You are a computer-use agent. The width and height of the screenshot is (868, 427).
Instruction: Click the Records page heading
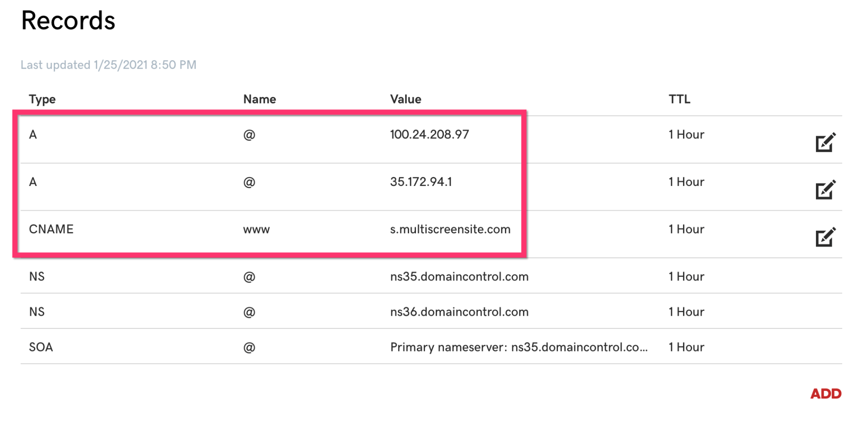pyautogui.click(x=69, y=21)
